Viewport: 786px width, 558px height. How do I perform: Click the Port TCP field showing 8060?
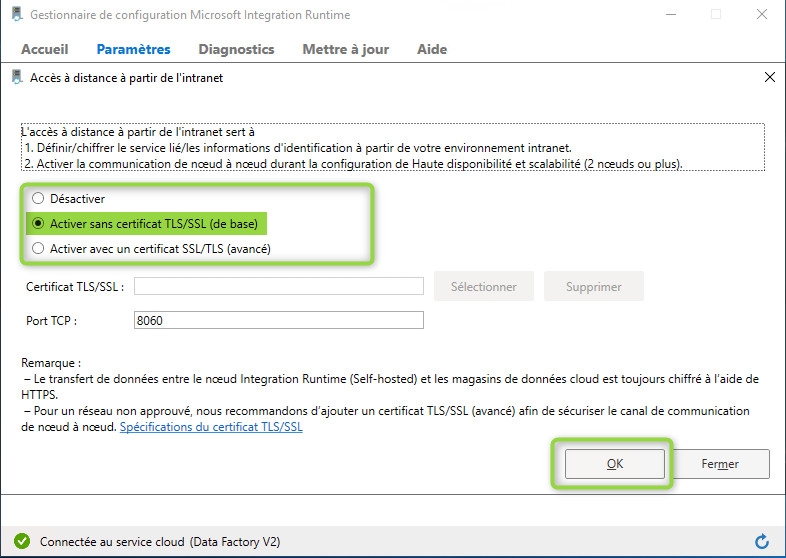279,320
